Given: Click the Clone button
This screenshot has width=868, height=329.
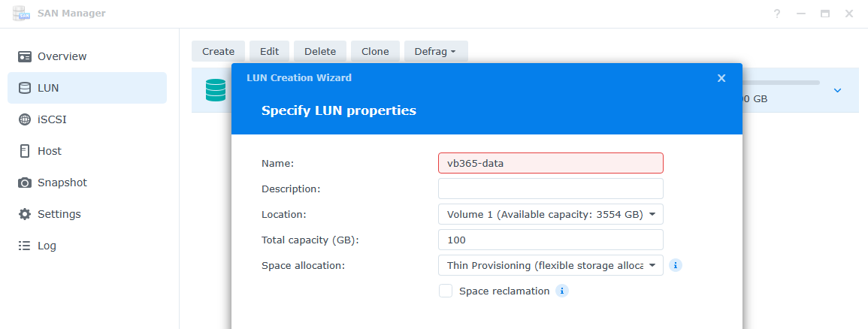Looking at the screenshot, I should (375, 51).
